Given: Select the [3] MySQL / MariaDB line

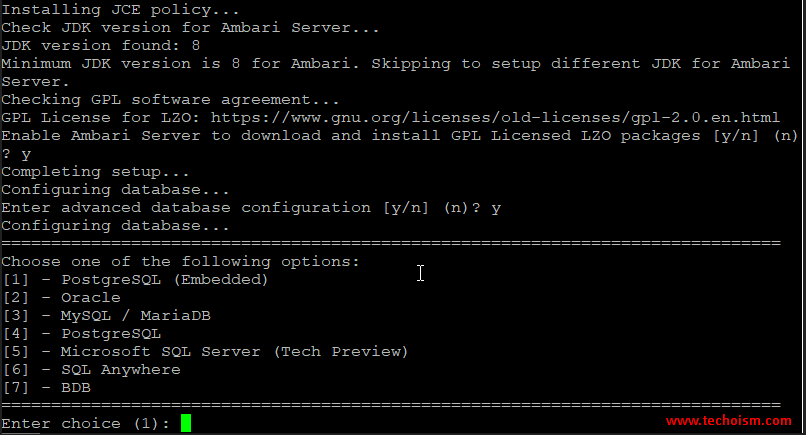Looking at the screenshot, I should coord(106,316).
